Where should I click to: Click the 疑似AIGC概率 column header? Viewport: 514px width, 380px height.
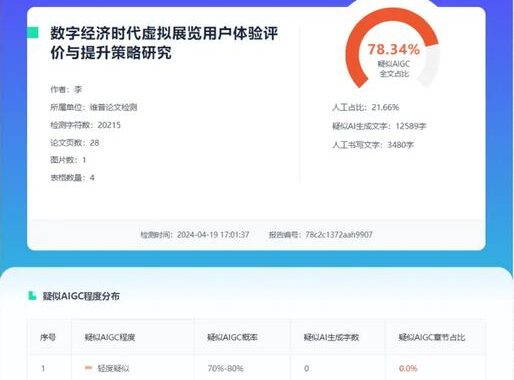click(x=232, y=337)
